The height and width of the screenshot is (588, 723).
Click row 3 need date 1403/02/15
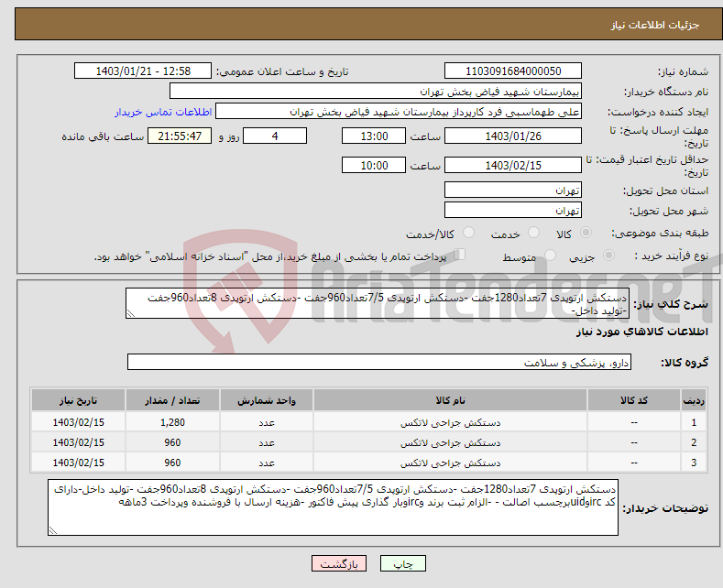click(x=79, y=463)
